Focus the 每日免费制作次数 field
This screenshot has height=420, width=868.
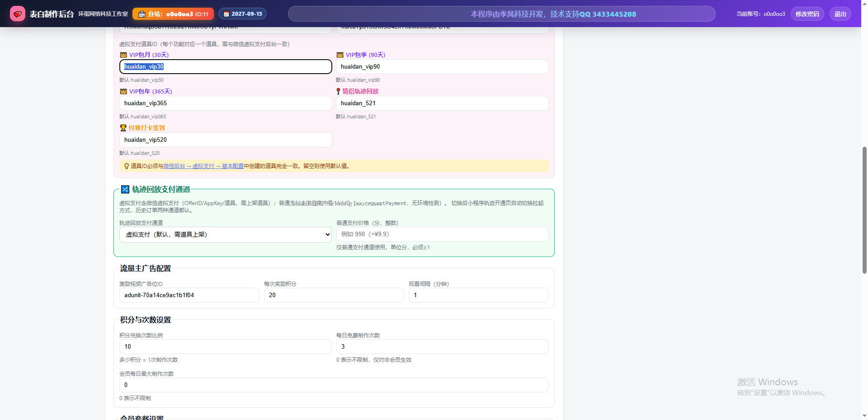(442, 346)
